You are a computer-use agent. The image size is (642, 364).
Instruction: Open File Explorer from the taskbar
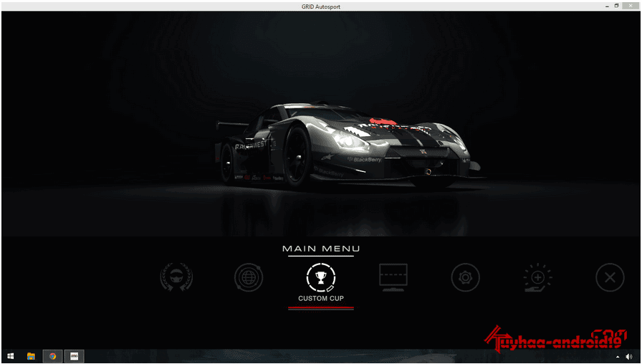pyautogui.click(x=31, y=356)
